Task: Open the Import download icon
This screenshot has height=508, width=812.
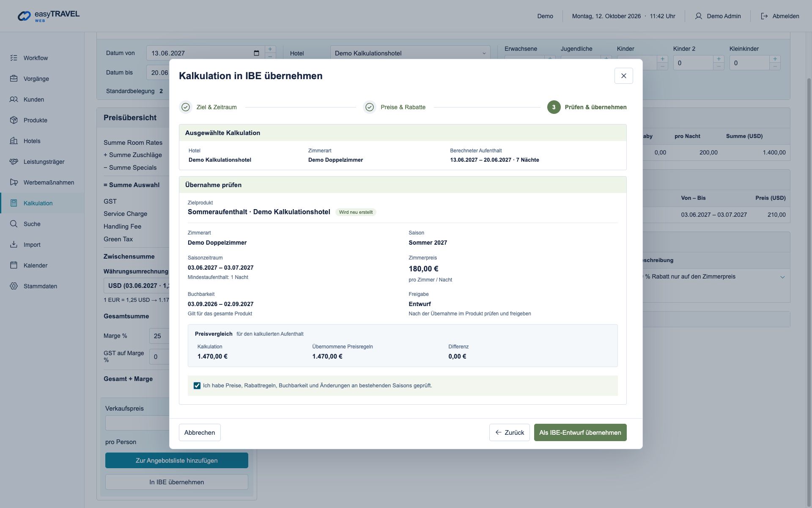Action: (14, 245)
